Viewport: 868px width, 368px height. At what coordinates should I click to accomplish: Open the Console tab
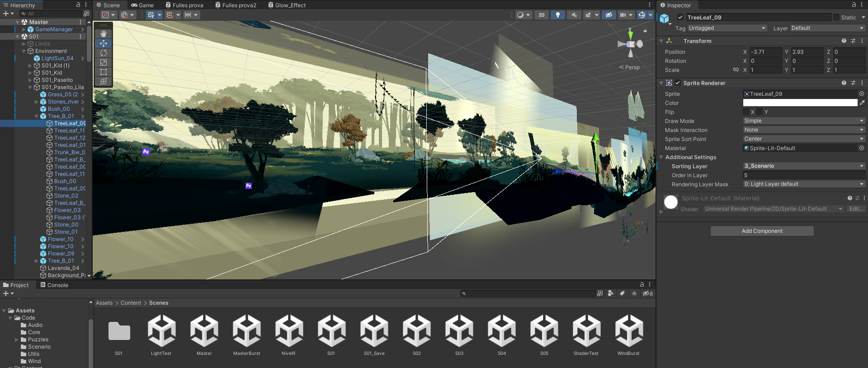click(54, 285)
